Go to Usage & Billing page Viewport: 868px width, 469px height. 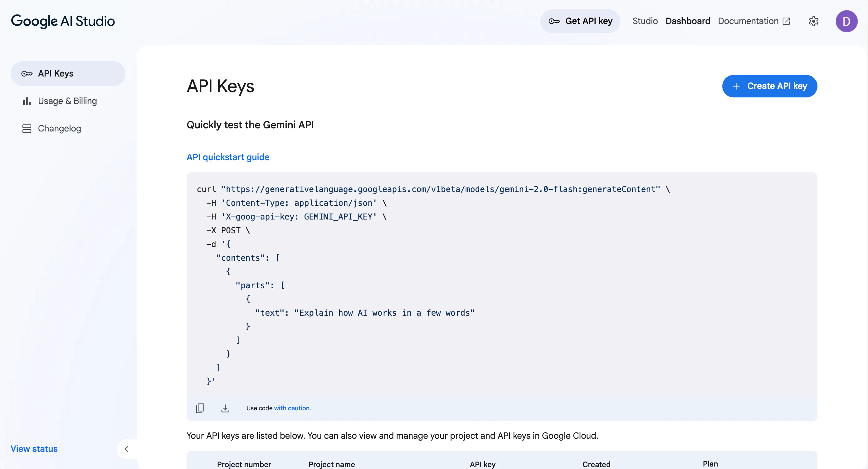[x=68, y=101]
